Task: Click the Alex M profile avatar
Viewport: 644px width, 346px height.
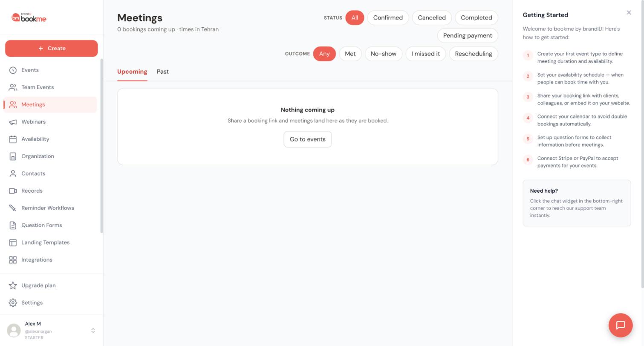Action: pyautogui.click(x=14, y=331)
